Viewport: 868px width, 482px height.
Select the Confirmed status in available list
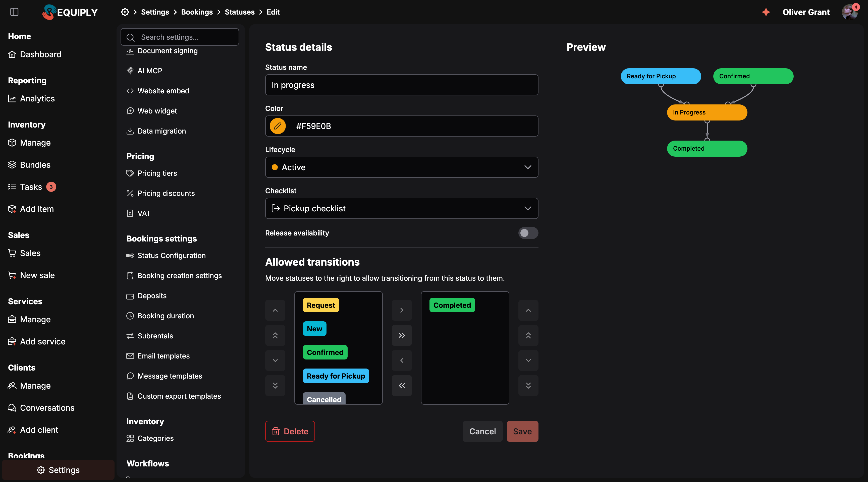325,352
